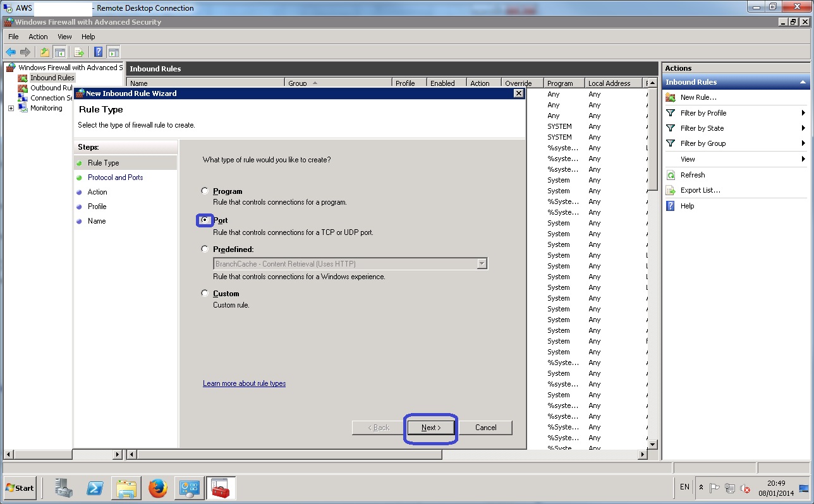
Task: Click the Enabled column header
Action: [446, 83]
